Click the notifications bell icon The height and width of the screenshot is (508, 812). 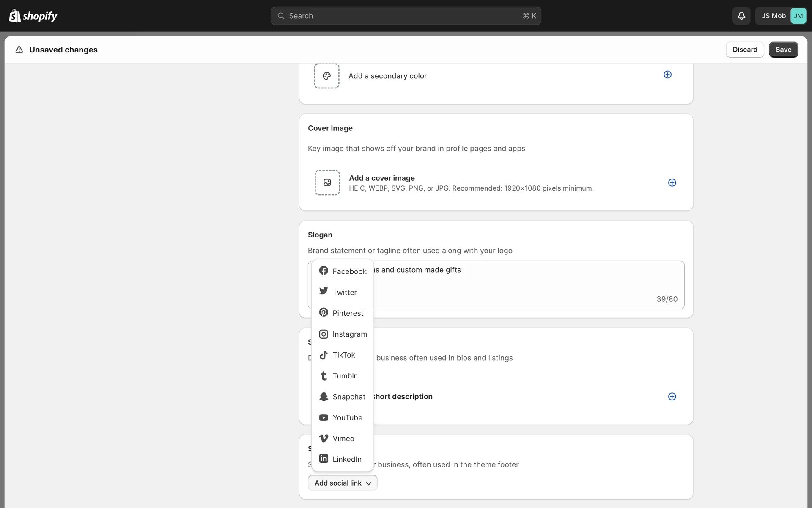pyautogui.click(x=741, y=16)
